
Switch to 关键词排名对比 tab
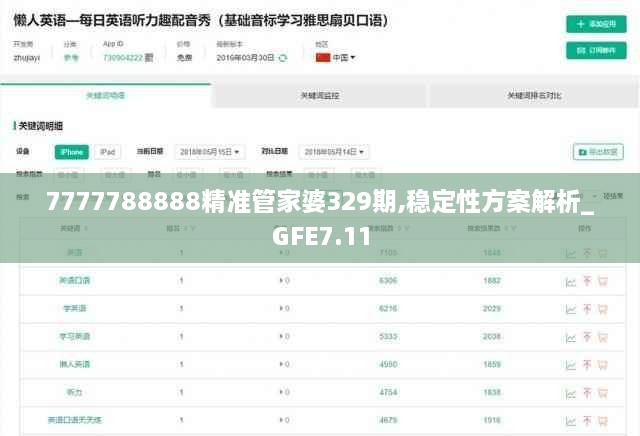[x=534, y=96]
